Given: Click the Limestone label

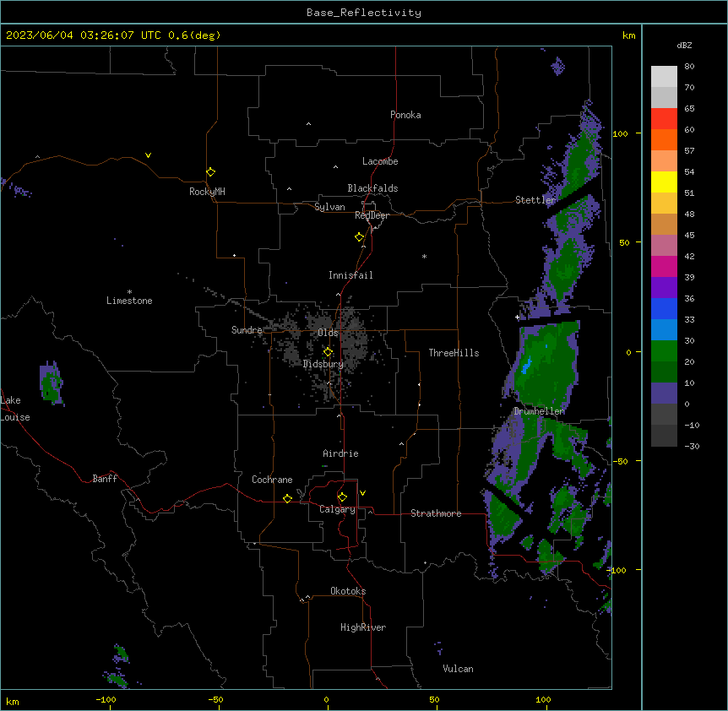Looking at the screenshot, I should pyautogui.click(x=129, y=301).
